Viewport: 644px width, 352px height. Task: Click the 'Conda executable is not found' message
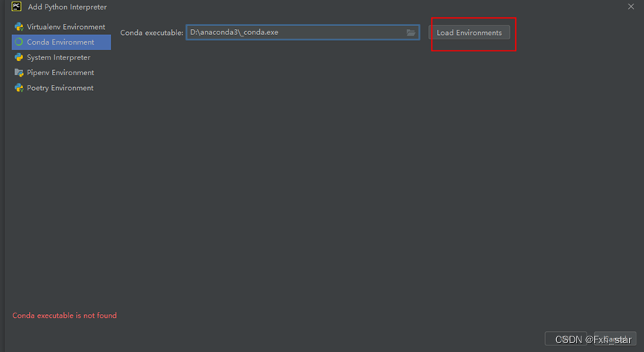click(x=65, y=316)
